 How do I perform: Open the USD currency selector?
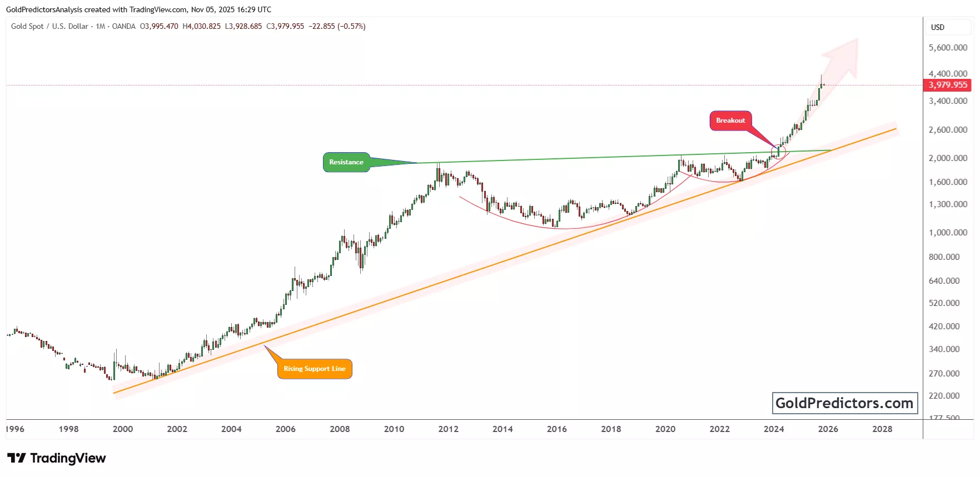click(x=938, y=27)
